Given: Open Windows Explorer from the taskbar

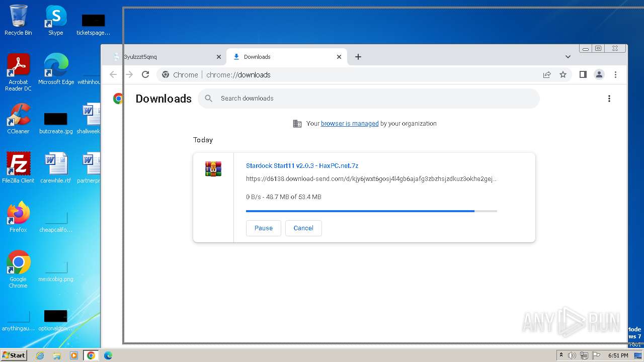Looking at the screenshot, I should pyautogui.click(x=57, y=355).
